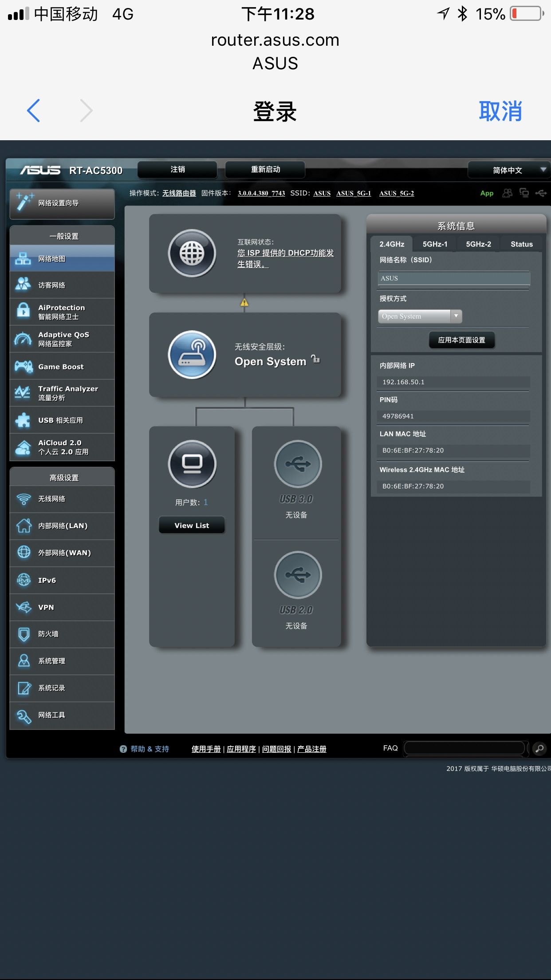Switch to the Status tab
Screen dimensions: 551x980
(x=521, y=244)
